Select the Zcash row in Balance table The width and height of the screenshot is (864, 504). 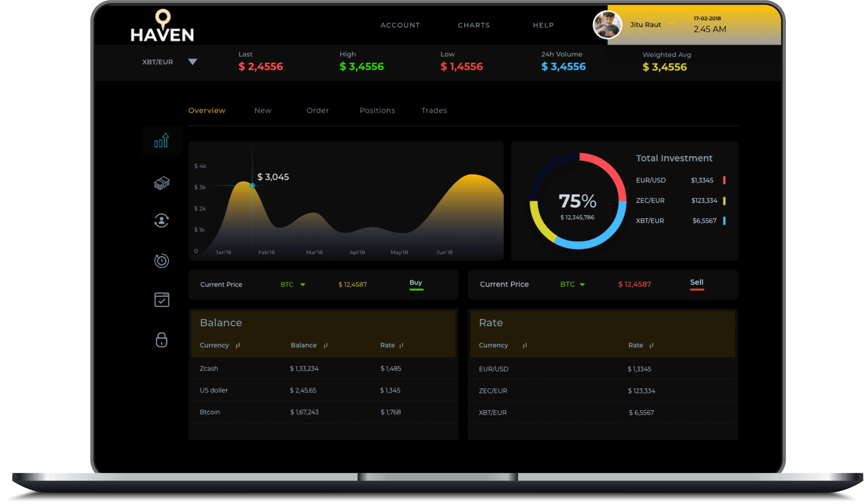tap(323, 369)
